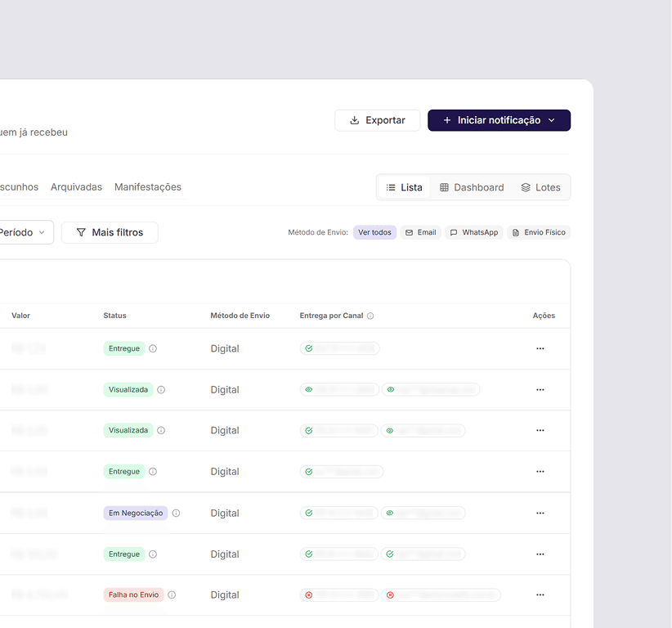Open actions menu for Falha no Envio row

540,595
